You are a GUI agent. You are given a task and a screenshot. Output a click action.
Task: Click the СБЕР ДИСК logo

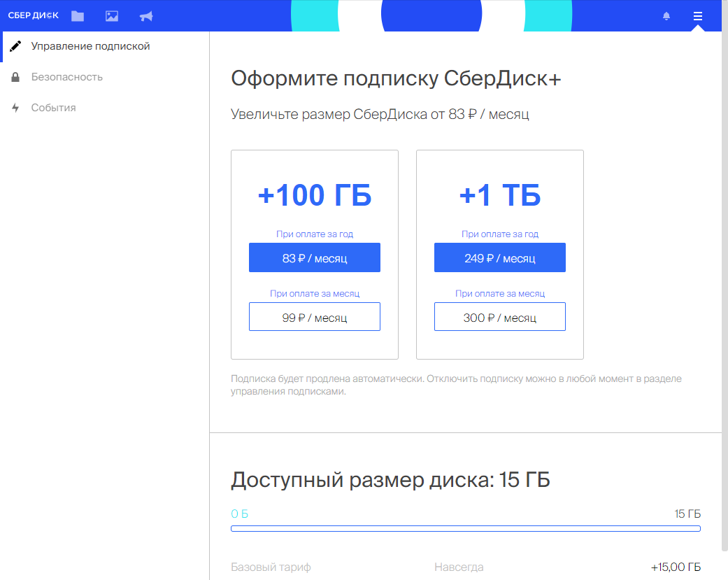[x=33, y=15]
